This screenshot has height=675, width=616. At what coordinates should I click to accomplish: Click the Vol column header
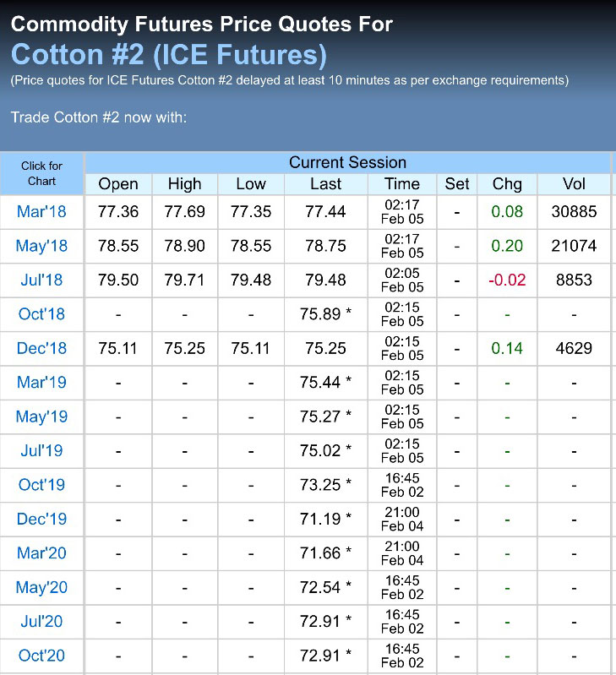(x=575, y=184)
